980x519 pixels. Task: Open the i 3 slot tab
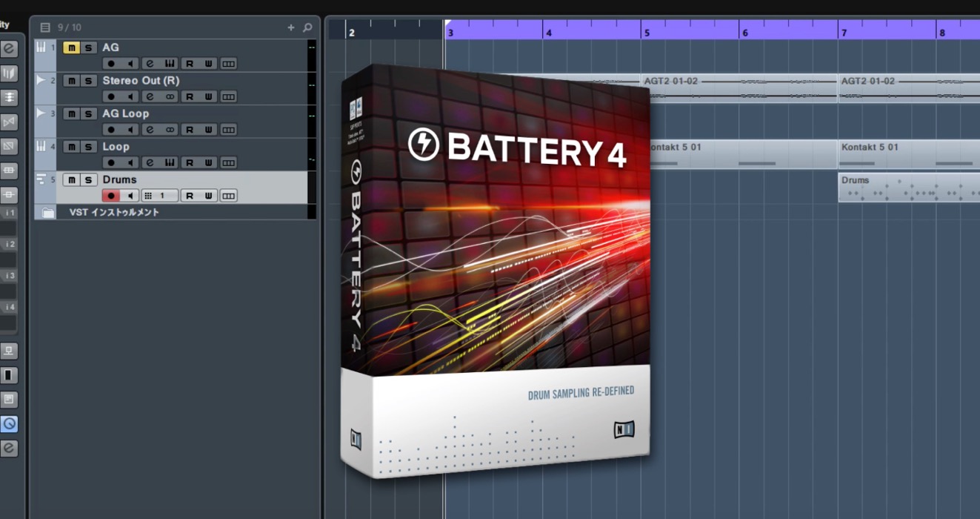(x=9, y=276)
